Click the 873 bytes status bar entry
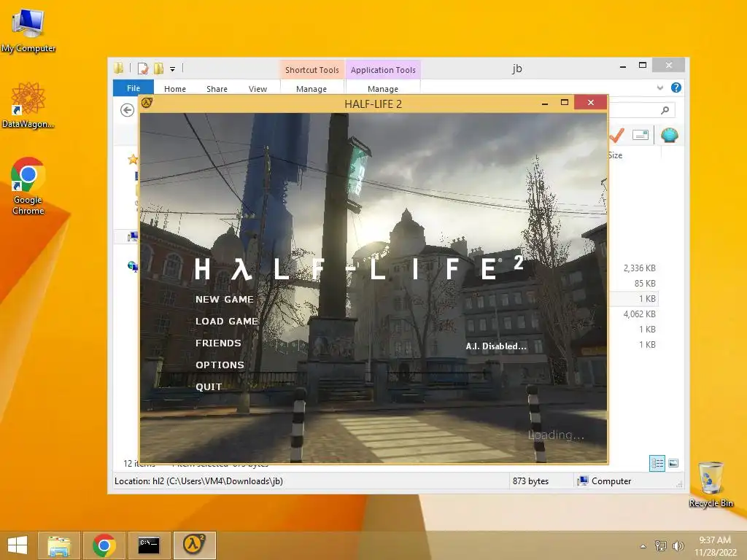Screen dimensions: 747x560 click(x=530, y=481)
